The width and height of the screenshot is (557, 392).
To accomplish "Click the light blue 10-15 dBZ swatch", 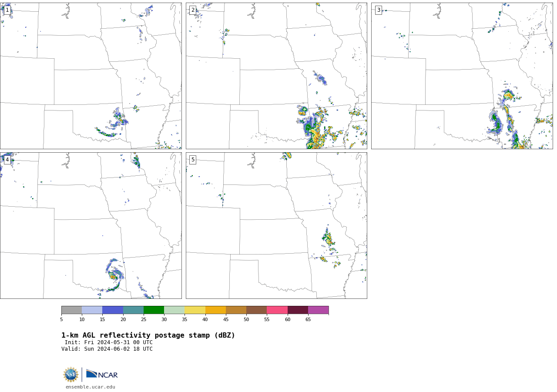I will 92,310.
